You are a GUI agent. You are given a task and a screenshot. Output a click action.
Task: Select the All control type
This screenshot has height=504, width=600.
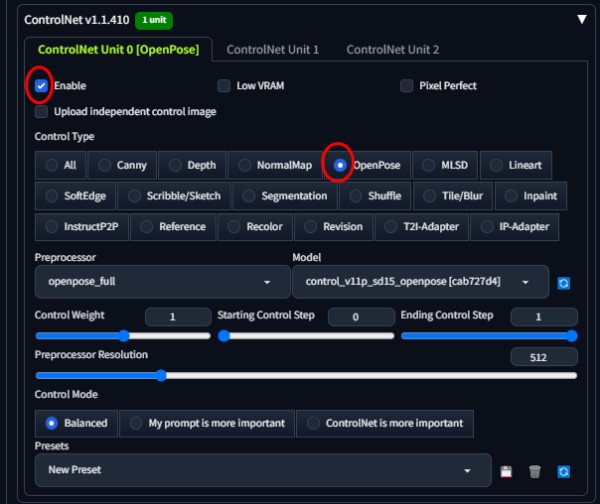pos(60,165)
